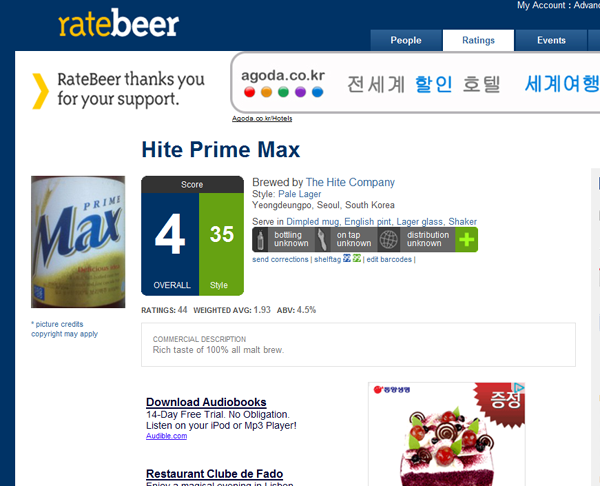600x486 pixels.
Task: Click the My Account link
Action: click(x=541, y=5)
